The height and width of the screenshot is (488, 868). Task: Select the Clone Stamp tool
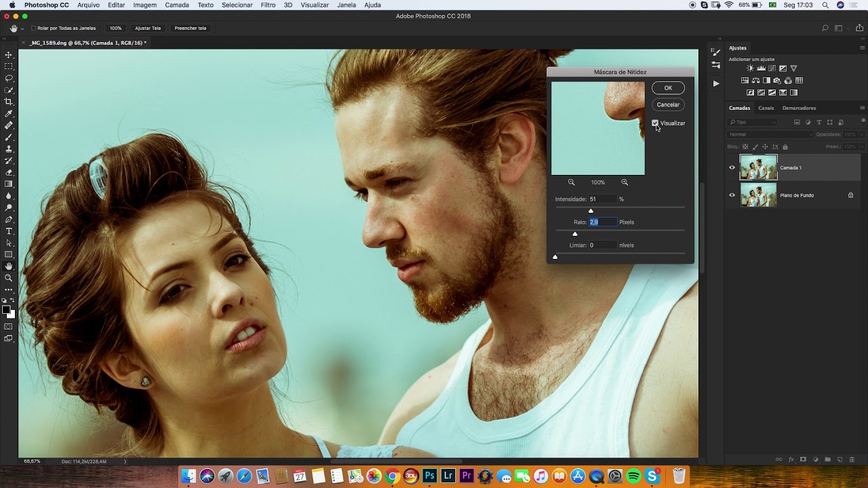(9, 149)
